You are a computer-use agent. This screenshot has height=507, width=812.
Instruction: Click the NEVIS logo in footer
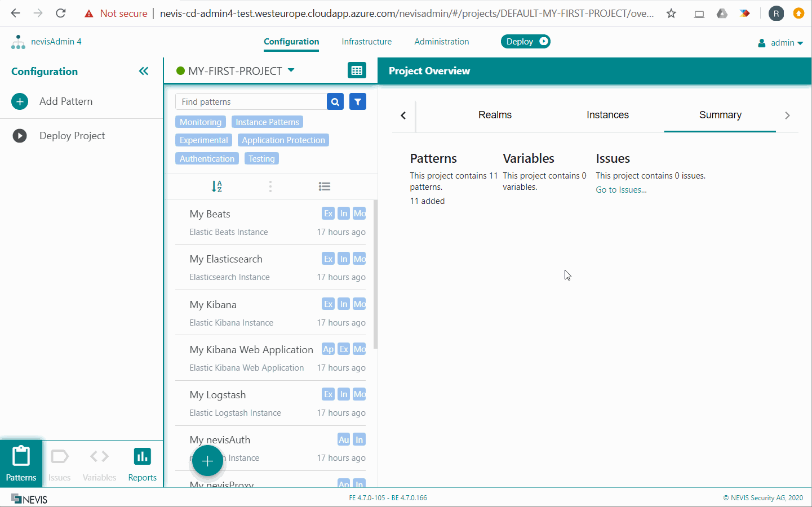tap(29, 499)
